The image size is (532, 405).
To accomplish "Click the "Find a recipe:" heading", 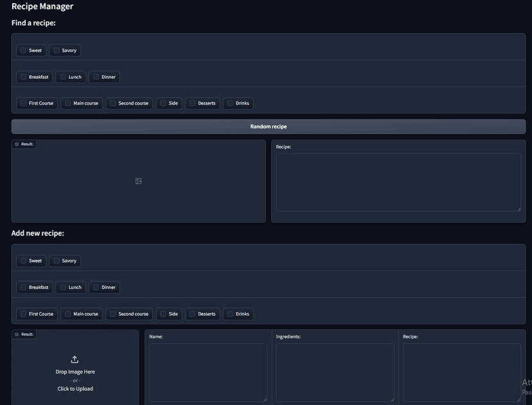I will [x=33, y=22].
